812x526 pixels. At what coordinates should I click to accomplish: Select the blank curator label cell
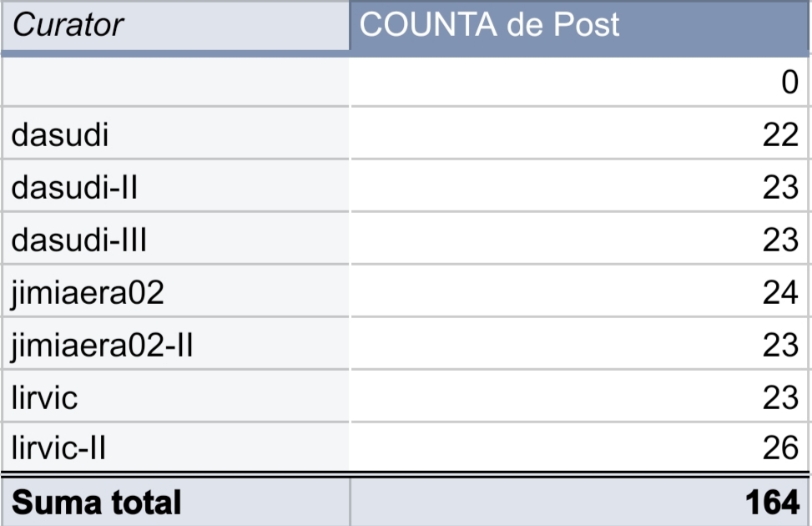[175, 82]
